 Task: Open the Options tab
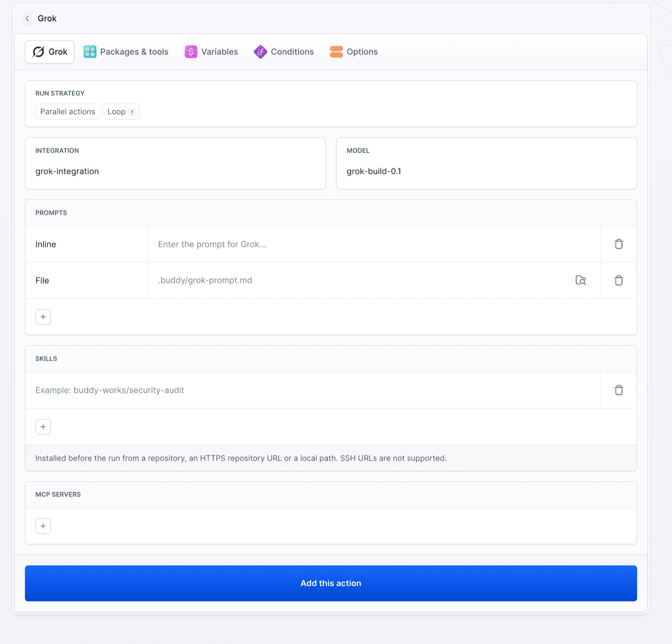click(x=354, y=52)
